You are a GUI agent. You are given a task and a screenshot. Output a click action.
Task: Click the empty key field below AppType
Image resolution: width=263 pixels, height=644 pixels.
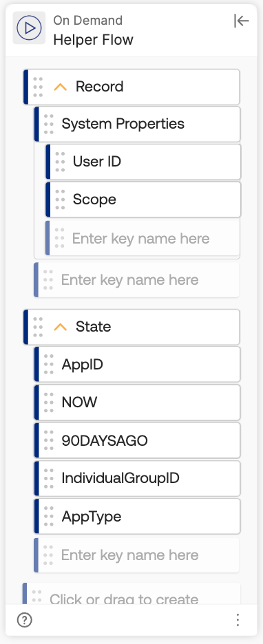[137, 555]
